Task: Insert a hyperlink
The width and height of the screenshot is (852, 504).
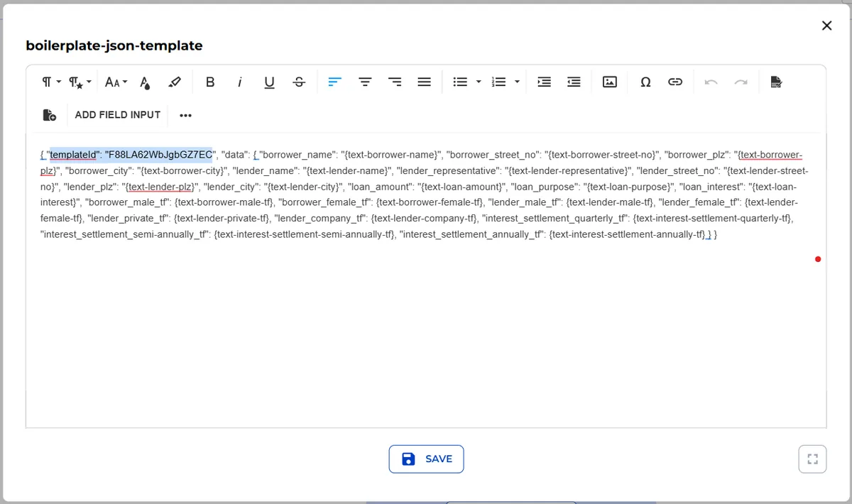Action: tap(675, 82)
